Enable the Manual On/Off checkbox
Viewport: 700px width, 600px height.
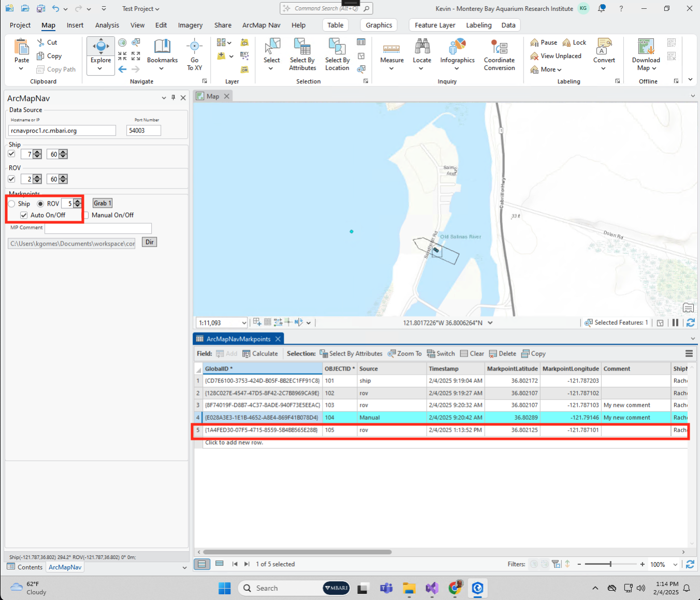pos(86,215)
